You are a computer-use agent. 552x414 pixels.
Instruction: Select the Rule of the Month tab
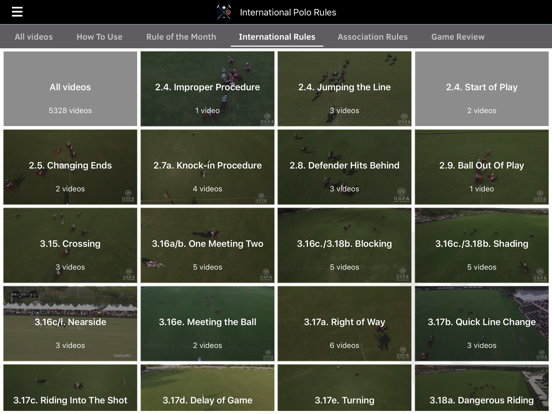pos(181,37)
